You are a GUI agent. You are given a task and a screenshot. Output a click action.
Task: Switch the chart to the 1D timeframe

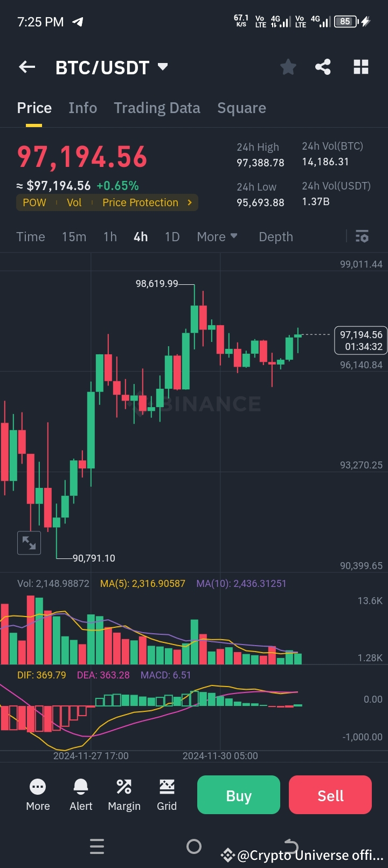coord(172,236)
